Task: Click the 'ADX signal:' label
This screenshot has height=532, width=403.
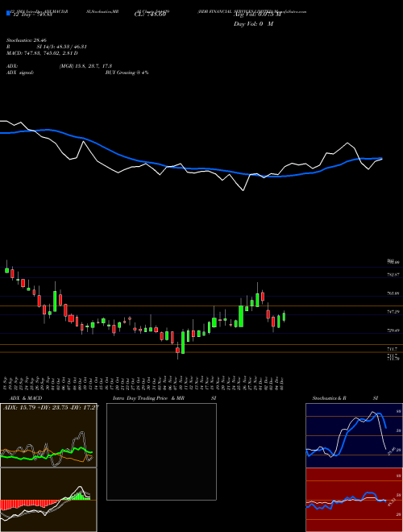Action: click(x=20, y=73)
